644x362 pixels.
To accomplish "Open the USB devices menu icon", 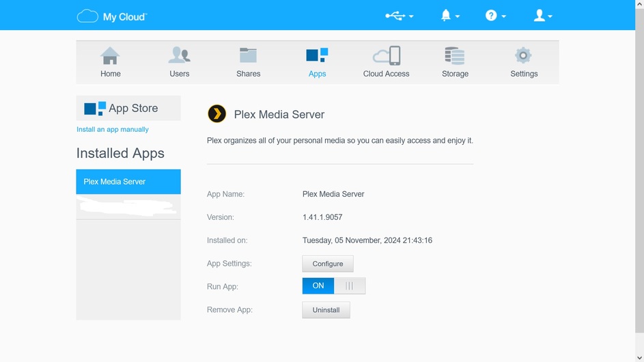I will coord(395,16).
